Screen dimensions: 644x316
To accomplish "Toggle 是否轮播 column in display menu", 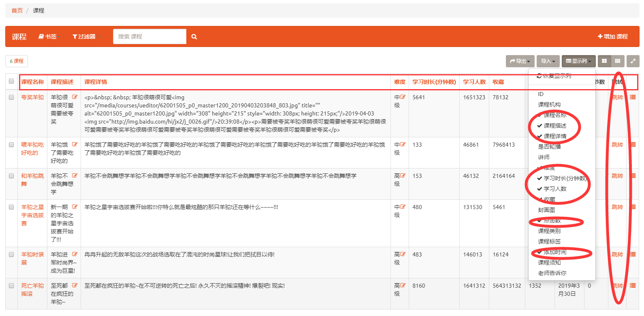I will (x=562, y=147).
